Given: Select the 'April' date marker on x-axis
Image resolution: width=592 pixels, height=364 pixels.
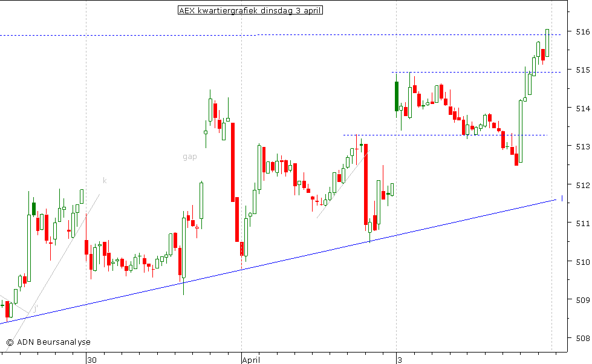Looking at the screenshot, I should pos(251,360).
